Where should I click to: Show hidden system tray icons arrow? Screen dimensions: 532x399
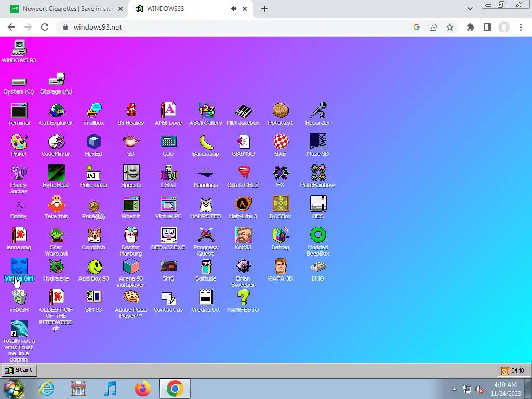pyautogui.click(x=454, y=389)
